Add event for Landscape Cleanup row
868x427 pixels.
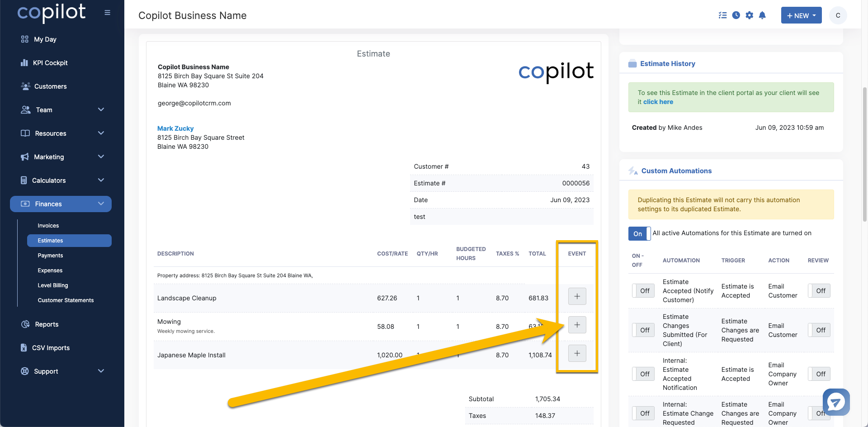coord(577,296)
